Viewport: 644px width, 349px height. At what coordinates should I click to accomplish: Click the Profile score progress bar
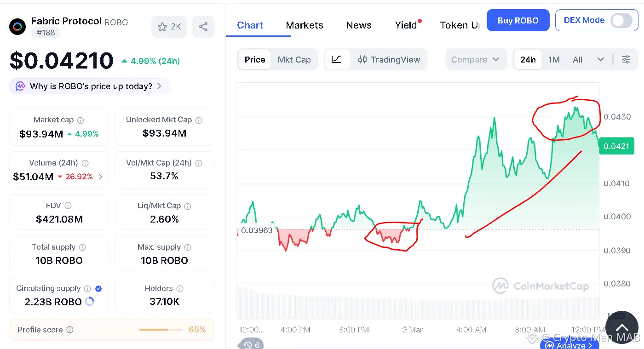pyautogui.click(x=153, y=330)
